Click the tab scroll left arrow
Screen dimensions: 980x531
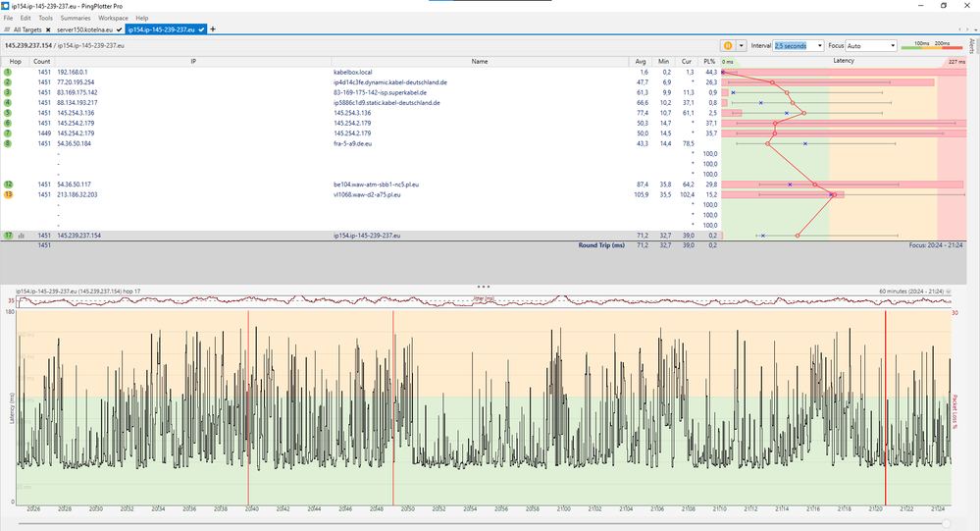[x=960, y=29]
